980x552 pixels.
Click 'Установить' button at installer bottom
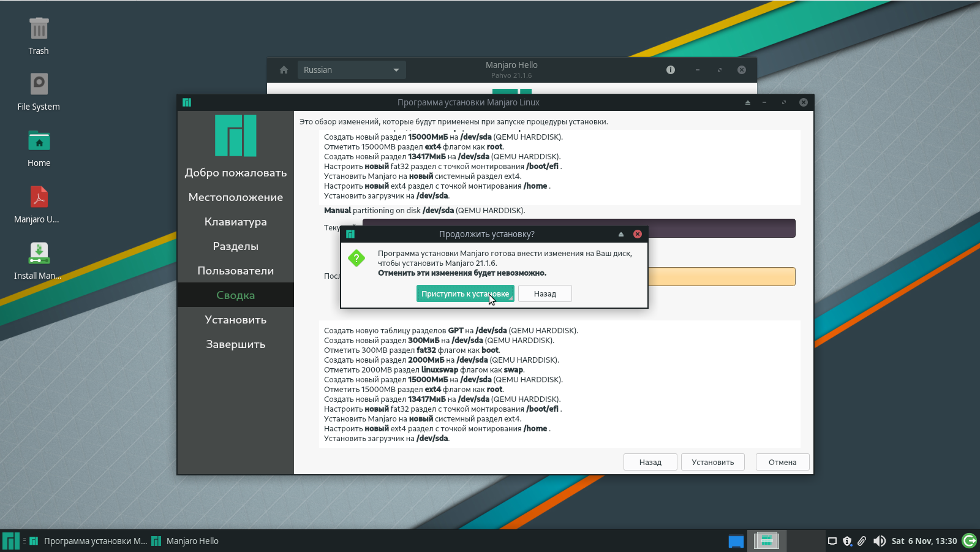pos(712,462)
